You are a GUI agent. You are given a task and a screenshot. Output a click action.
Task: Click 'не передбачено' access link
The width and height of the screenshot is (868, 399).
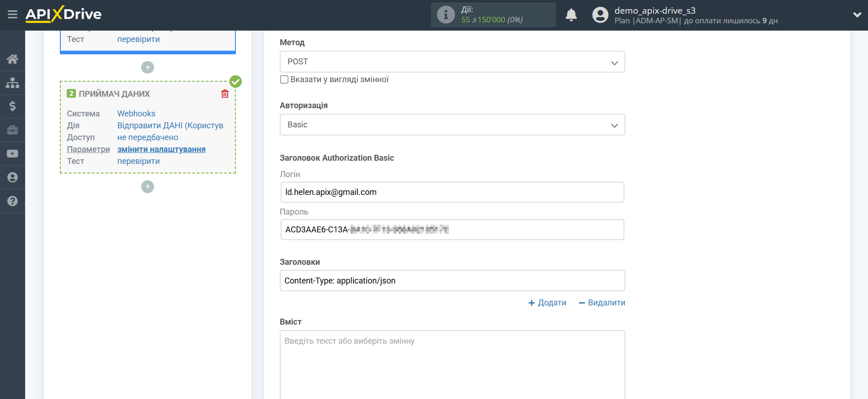[148, 137]
